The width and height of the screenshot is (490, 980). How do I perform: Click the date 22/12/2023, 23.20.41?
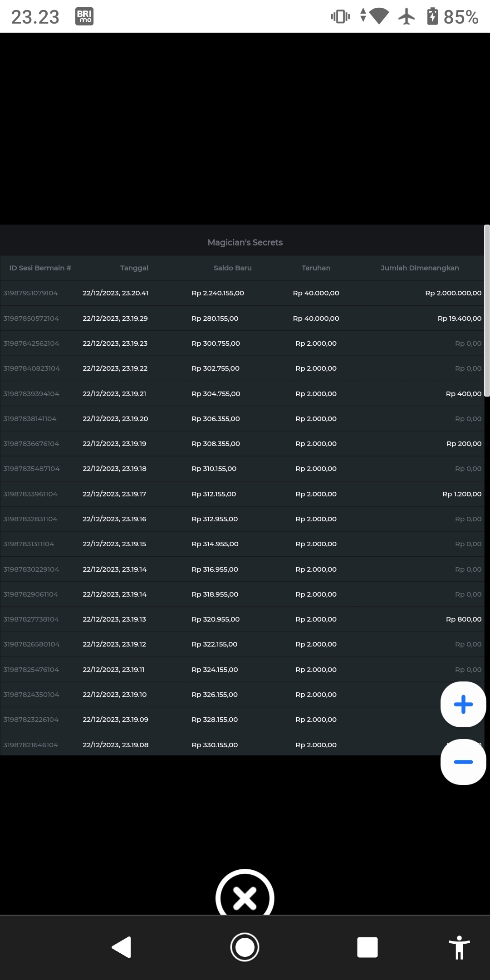pos(115,293)
